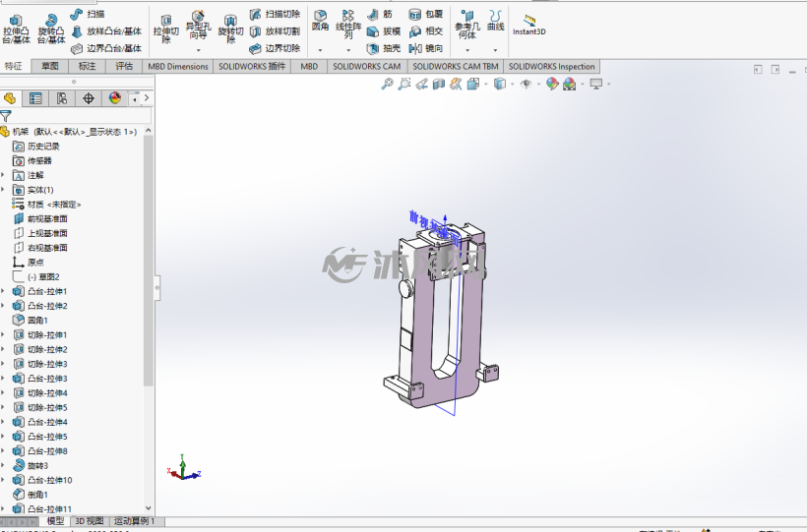Click the 放样切割 lofted cut tool
The width and height of the screenshot is (807, 532).
coord(275,31)
